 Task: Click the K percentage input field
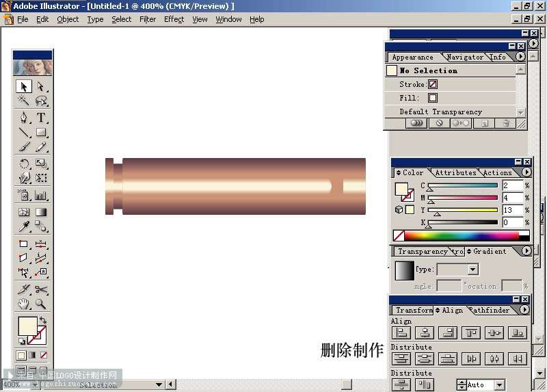click(512, 222)
